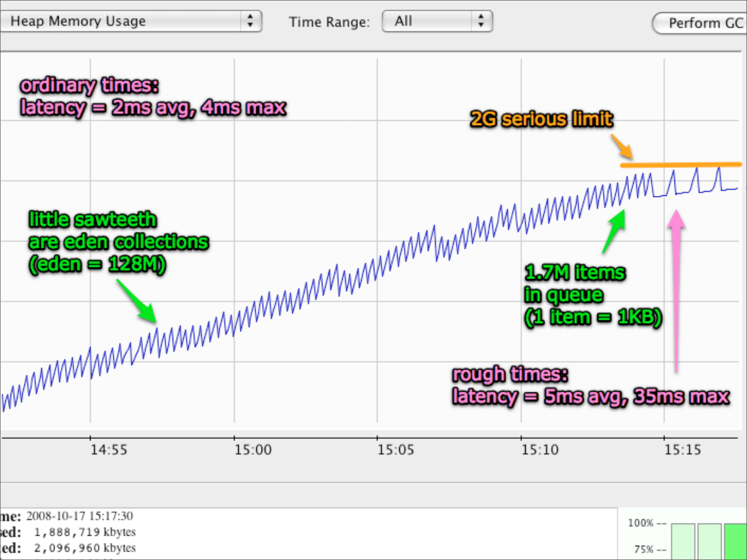Select the darker green memory pool bar
Viewport: 747px width, 560px height.
click(735, 541)
